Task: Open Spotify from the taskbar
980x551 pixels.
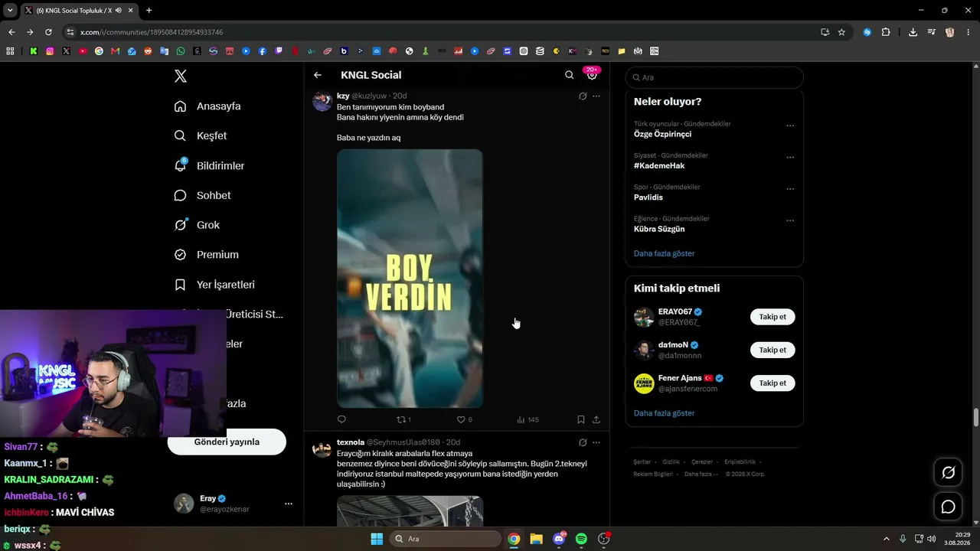Action: tap(581, 539)
